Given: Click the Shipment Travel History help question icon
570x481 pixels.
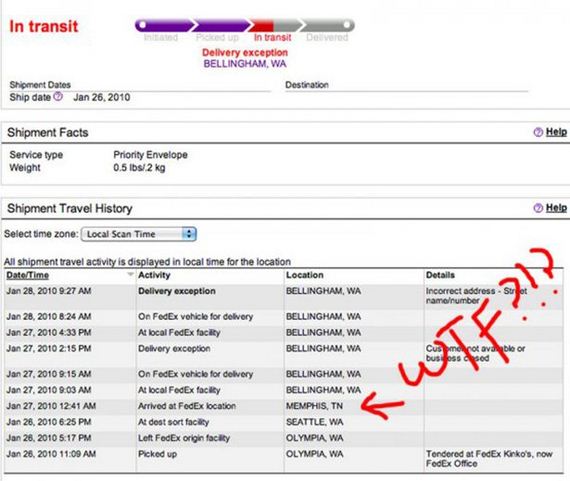Looking at the screenshot, I should (538, 208).
